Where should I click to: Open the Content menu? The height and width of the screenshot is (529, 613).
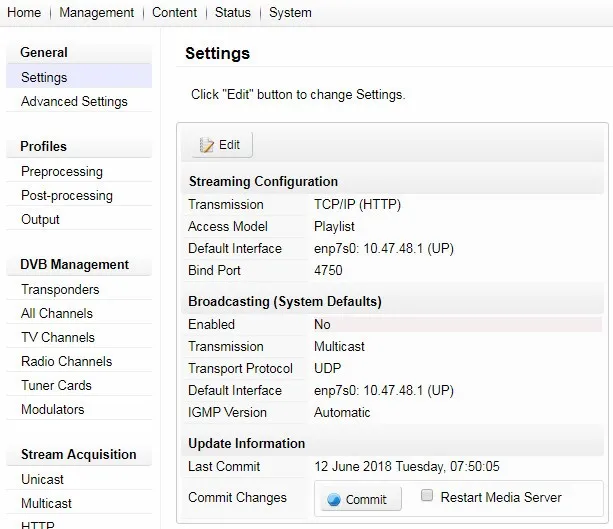pyautogui.click(x=174, y=13)
